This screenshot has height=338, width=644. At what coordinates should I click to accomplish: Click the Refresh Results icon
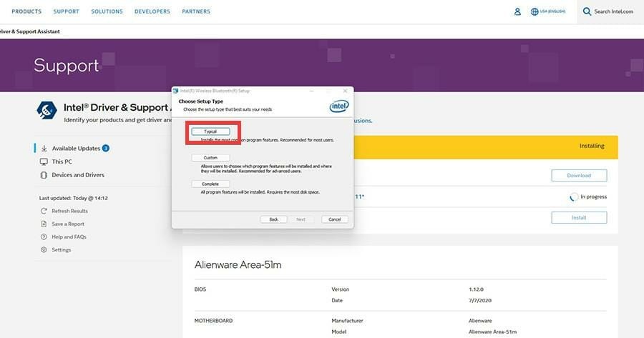[x=44, y=211]
